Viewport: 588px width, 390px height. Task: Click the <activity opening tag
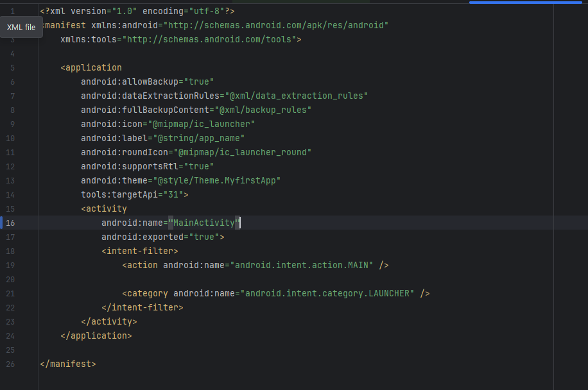(104, 208)
